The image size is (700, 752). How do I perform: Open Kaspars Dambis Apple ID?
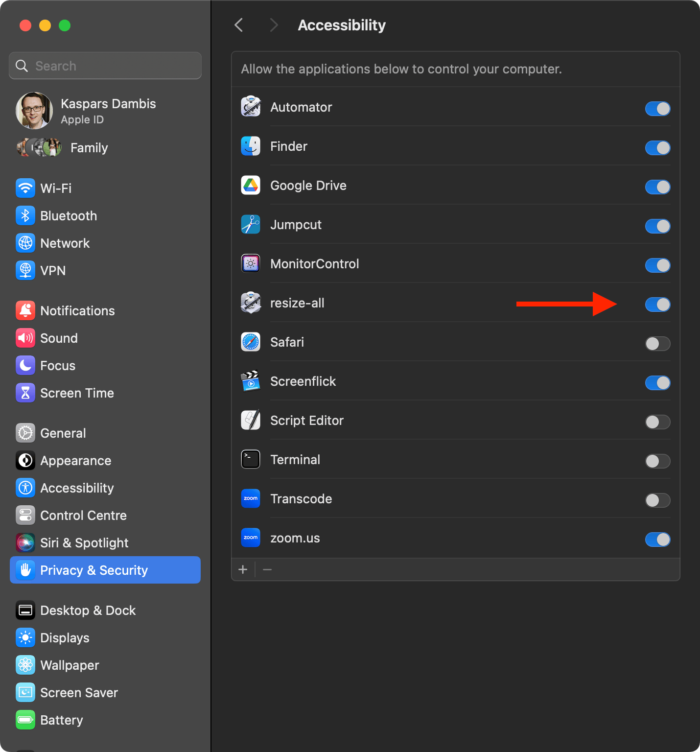[105, 111]
